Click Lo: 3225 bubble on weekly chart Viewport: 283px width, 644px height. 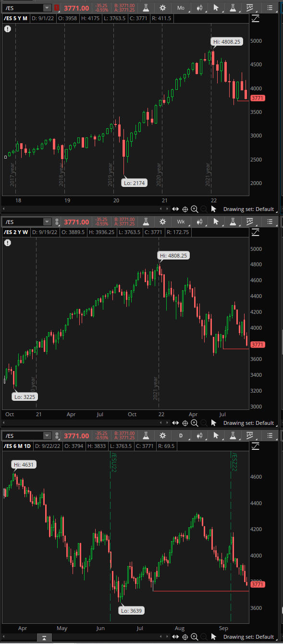click(25, 397)
